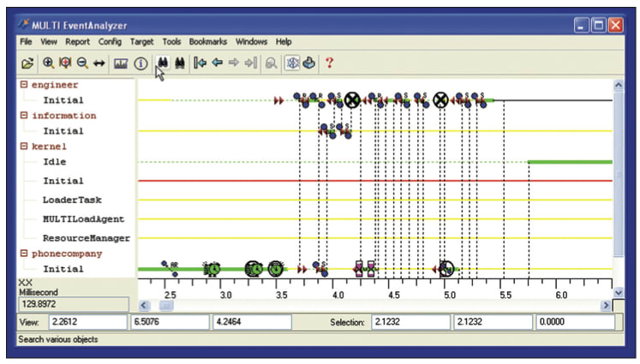Select Initial task under information
This screenshot has width=640, height=364.
click(x=63, y=131)
